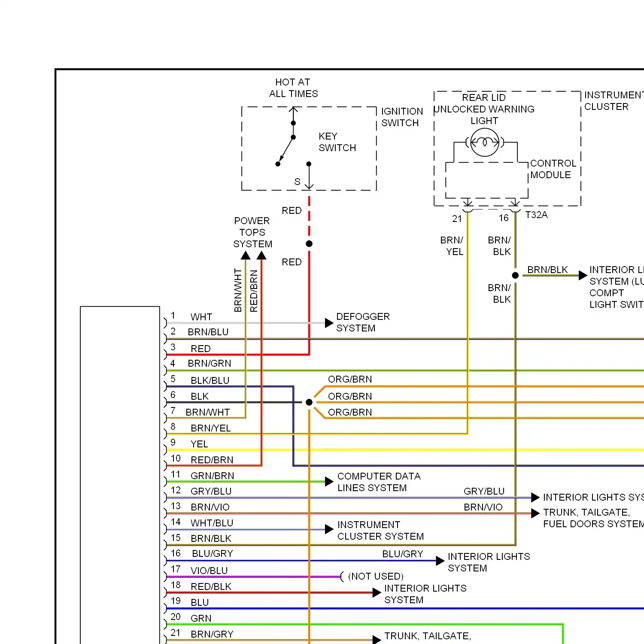The image size is (644, 644).
Task: Click the IGNITION SWITCH label
Action: [x=402, y=117]
